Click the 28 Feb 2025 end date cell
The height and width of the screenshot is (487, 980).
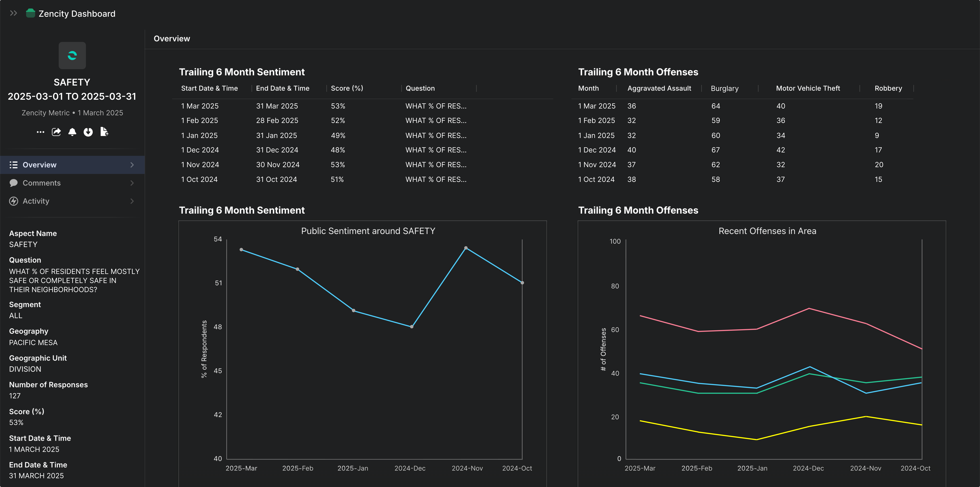click(x=277, y=121)
